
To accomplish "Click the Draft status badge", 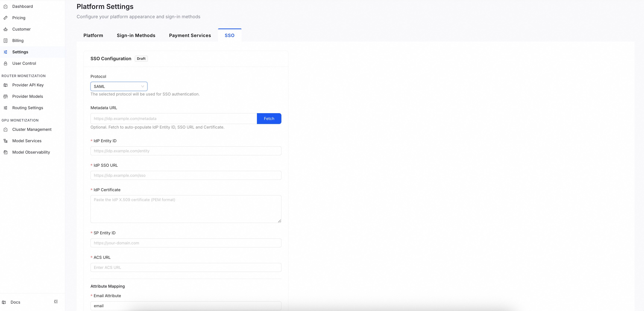I will 141,58.
